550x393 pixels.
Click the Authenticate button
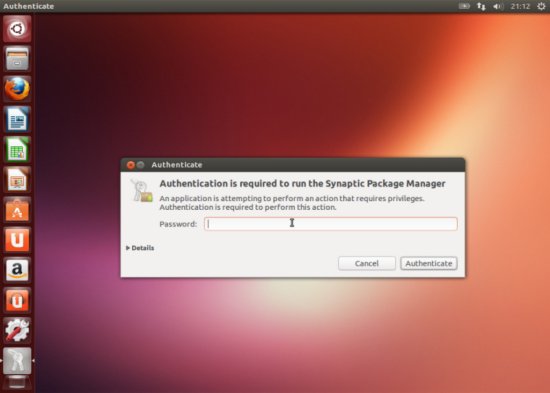[429, 264]
